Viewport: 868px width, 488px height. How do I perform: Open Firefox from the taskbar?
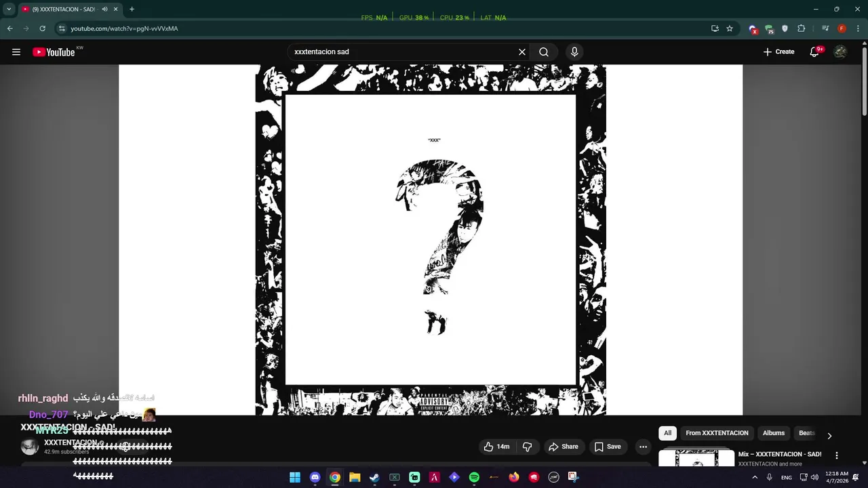(x=514, y=477)
